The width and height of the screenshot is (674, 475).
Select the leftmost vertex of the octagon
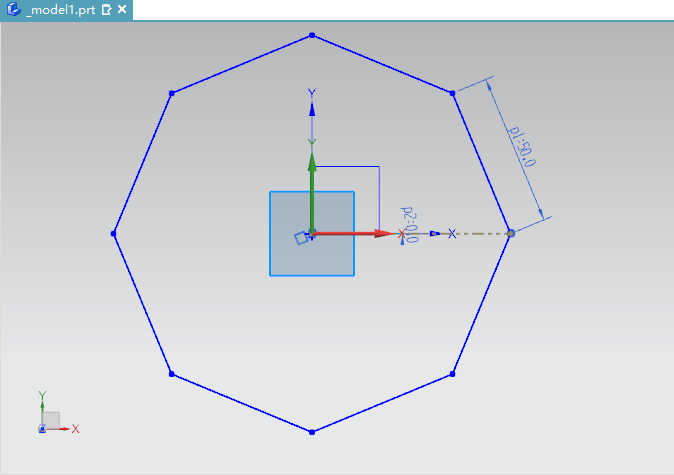click(113, 233)
